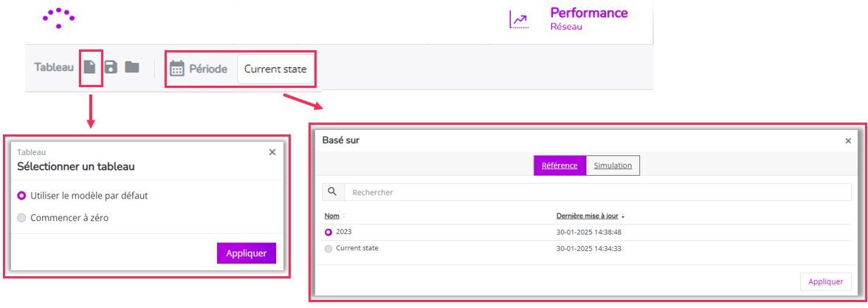The height and width of the screenshot is (308, 868).
Task: Switch to the Simulation tab
Action: tap(613, 165)
